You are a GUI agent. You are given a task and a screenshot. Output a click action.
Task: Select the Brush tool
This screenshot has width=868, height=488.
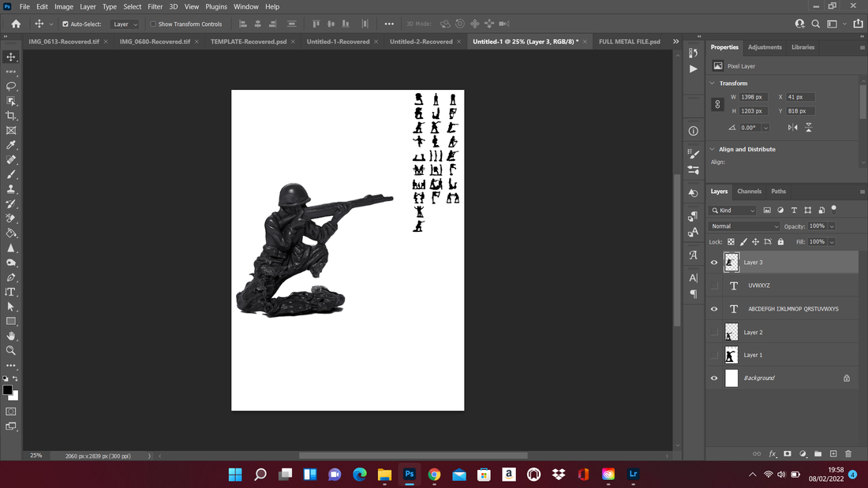pos(10,174)
